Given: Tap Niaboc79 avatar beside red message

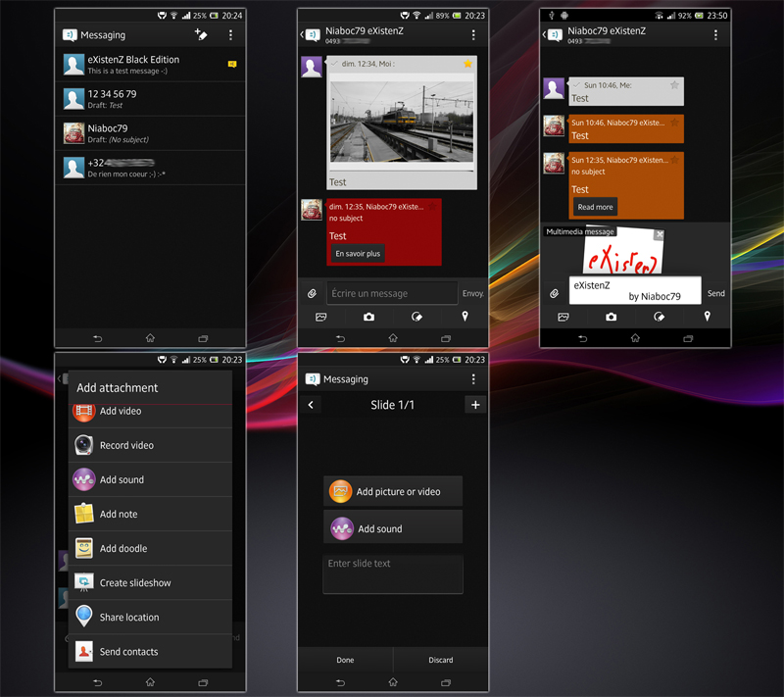Looking at the screenshot, I should pos(312,210).
